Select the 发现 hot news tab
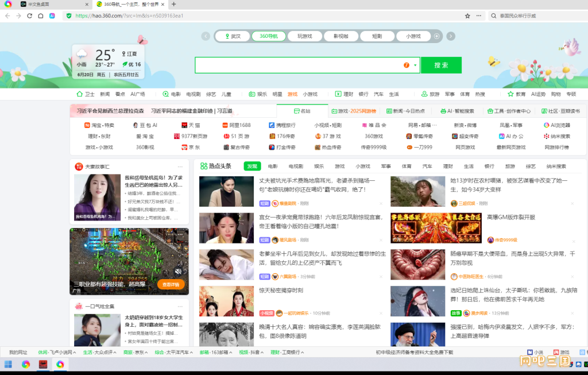 point(252,166)
